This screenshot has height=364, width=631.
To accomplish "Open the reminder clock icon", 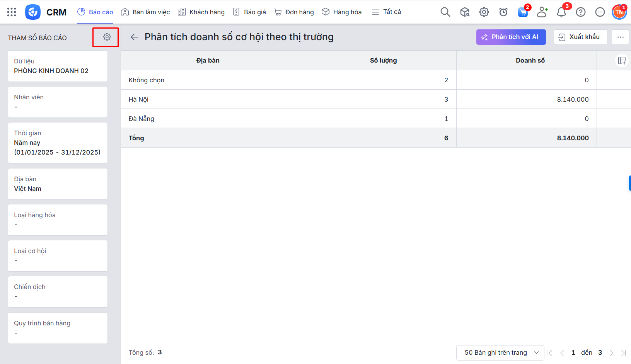I will coord(503,12).
